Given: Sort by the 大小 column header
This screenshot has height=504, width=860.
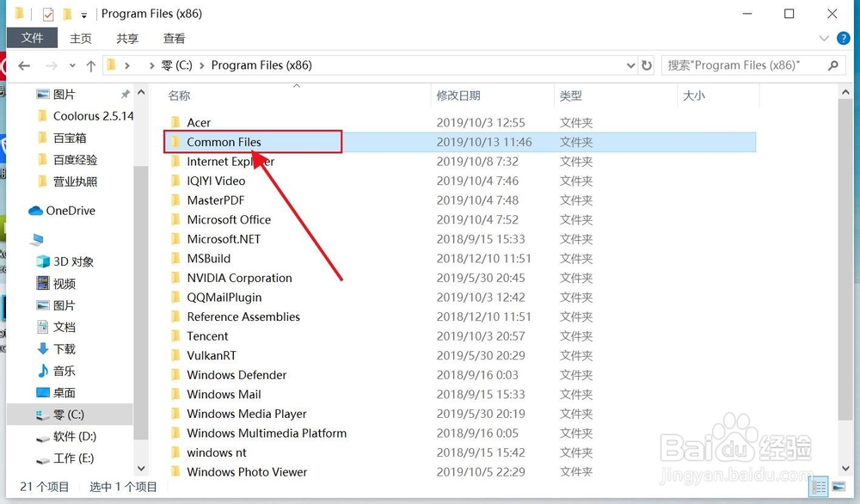Looking at the screenshot, I should 694,95.
